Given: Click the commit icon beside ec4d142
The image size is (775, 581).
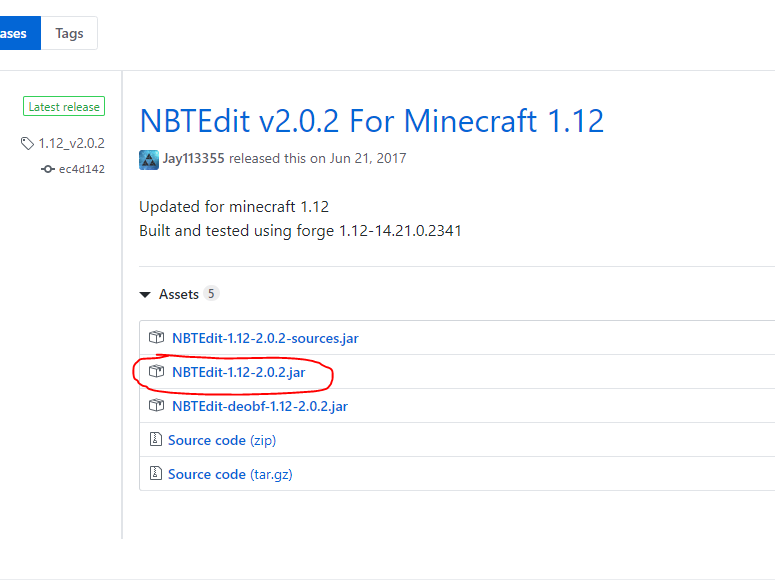Looking at the screenshot, I should tap(47, 169).
